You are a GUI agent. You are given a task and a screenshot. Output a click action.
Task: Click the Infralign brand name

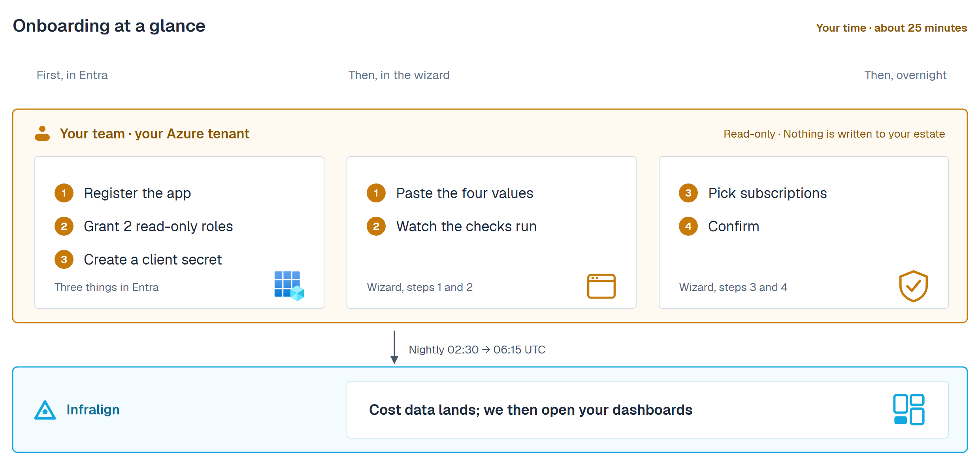93,410
